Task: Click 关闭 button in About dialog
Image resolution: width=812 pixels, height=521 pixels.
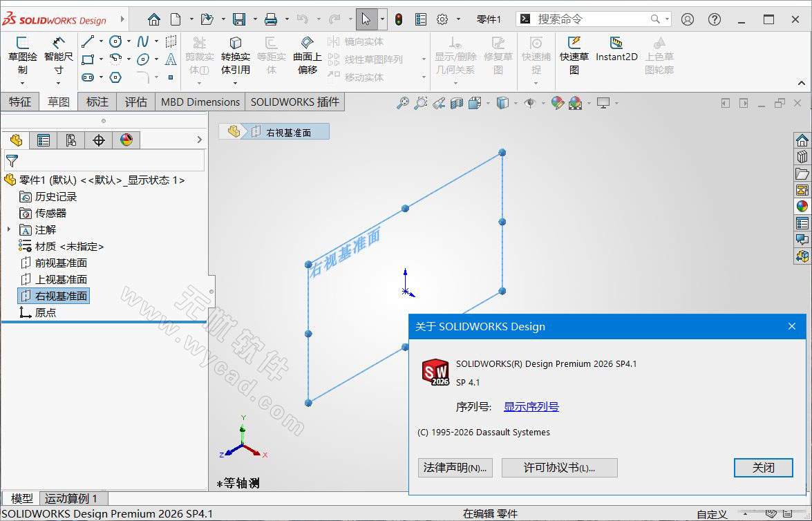Action: [764, 468]
